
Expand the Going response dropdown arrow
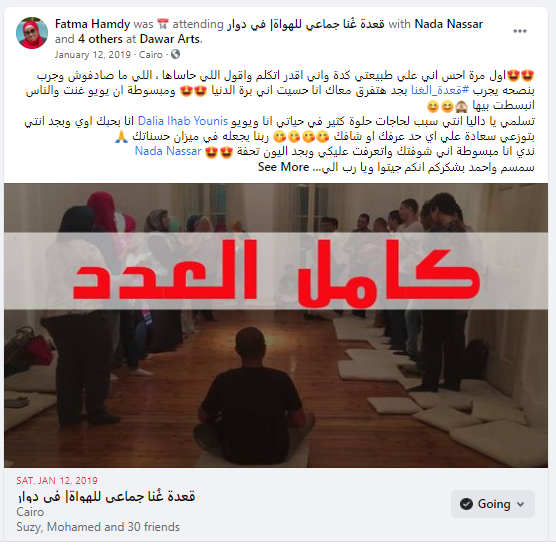[x=521, y=504]
